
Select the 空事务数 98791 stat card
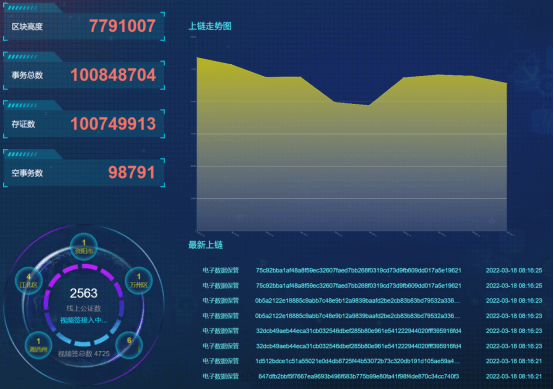(x=84, y=173)
